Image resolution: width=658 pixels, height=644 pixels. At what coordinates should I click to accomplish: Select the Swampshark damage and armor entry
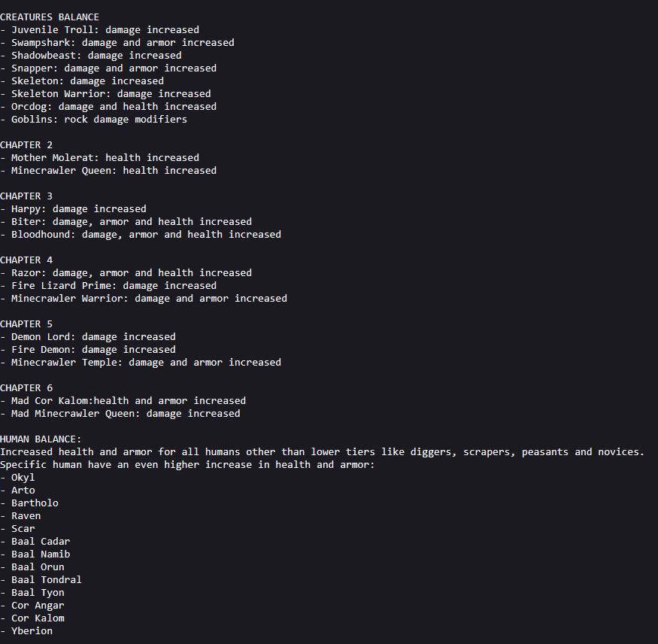[117, 43]
